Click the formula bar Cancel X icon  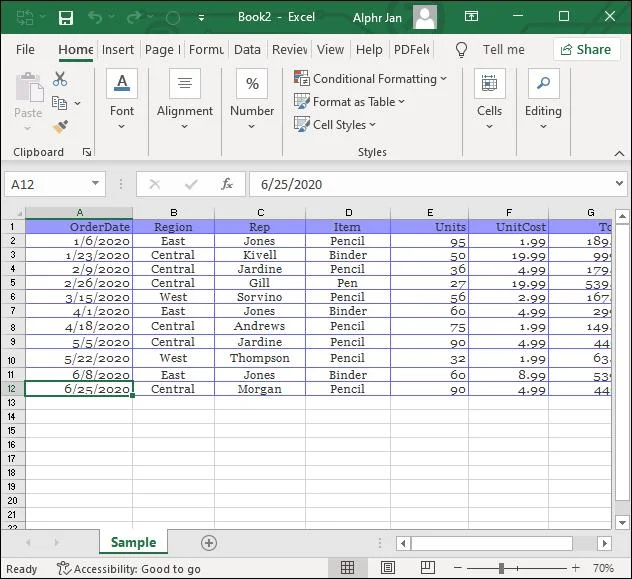coord(154,185)
